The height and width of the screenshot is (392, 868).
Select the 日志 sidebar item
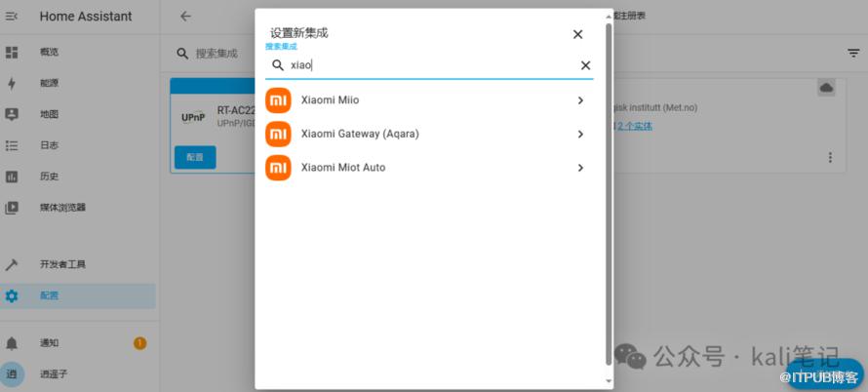[x=77, y=145]
